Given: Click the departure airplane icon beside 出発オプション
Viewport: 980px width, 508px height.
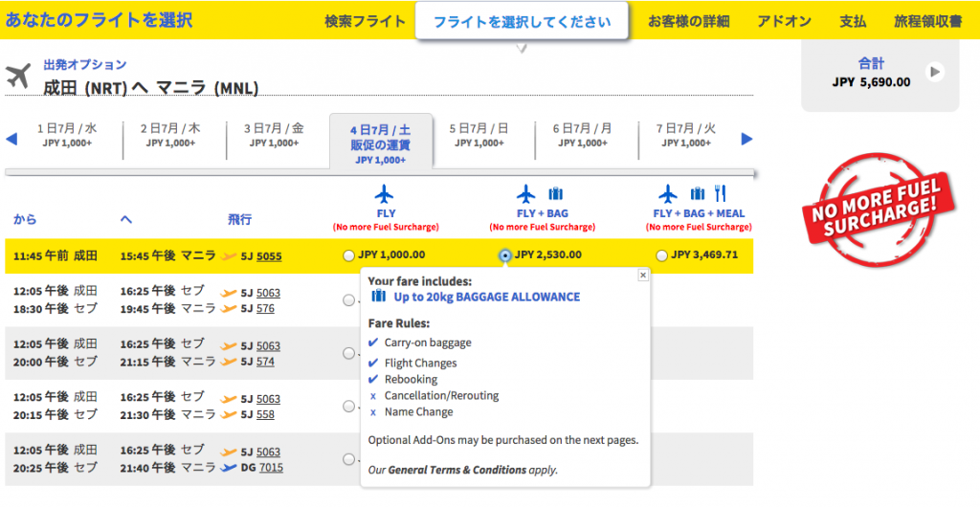Looking at the screenshot, I should click(18, 76).
